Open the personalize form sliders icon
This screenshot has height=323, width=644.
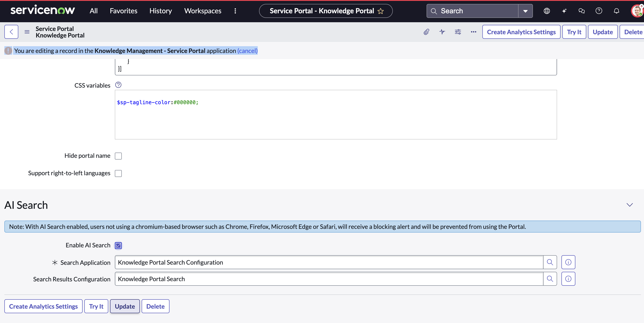(458, 32)
